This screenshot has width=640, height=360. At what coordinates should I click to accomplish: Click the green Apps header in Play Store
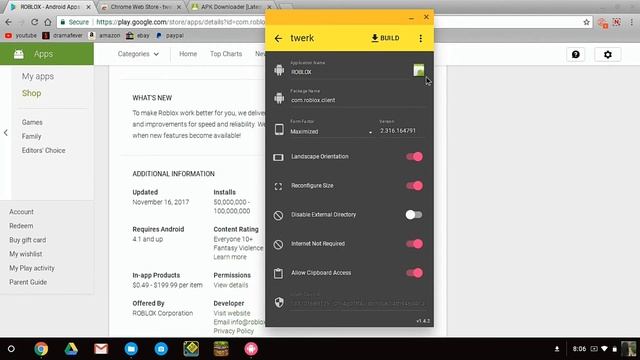tap(47, 54)
